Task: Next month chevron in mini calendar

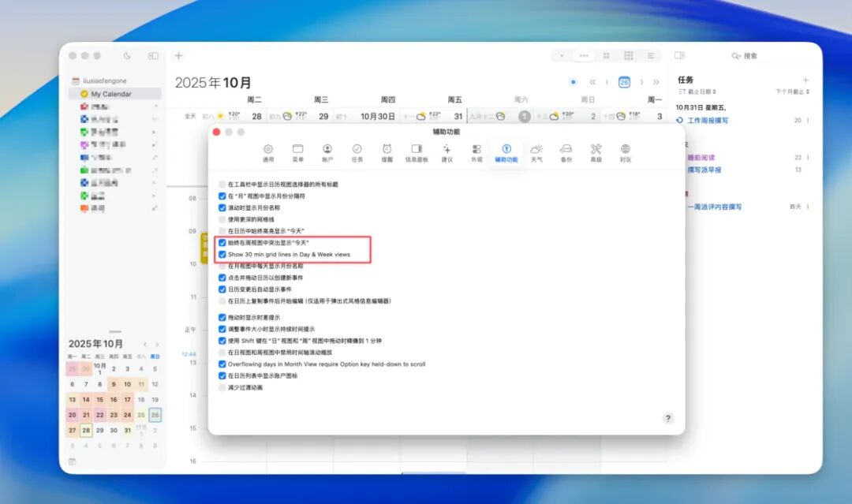Action: pyautogui.click(x=157, y=345)
